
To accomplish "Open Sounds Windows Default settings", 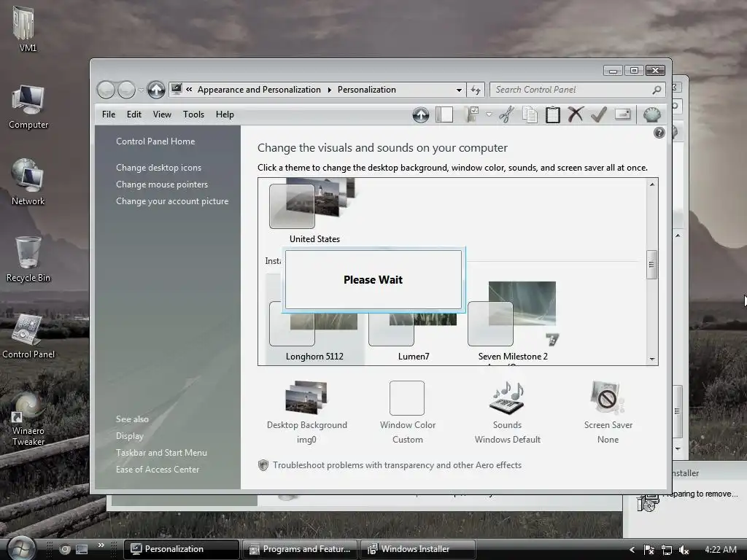I will pyautogui.click(x=508, y=413).
